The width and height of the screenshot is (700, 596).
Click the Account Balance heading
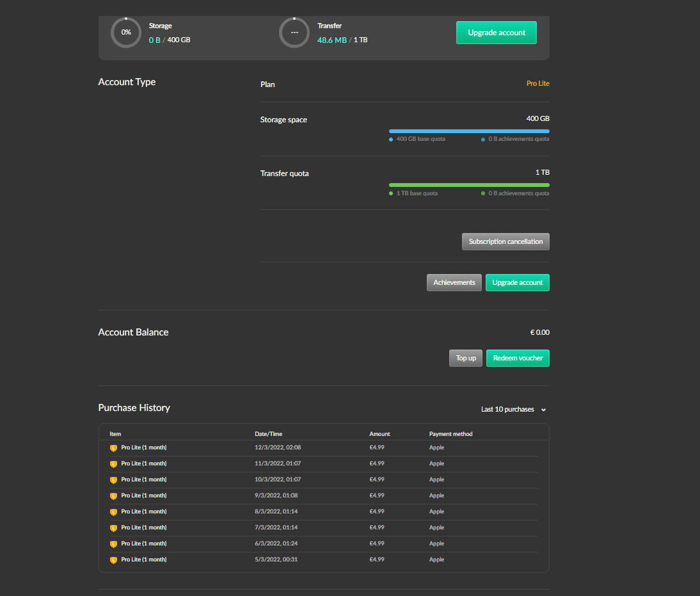click(x=133, y=332)
